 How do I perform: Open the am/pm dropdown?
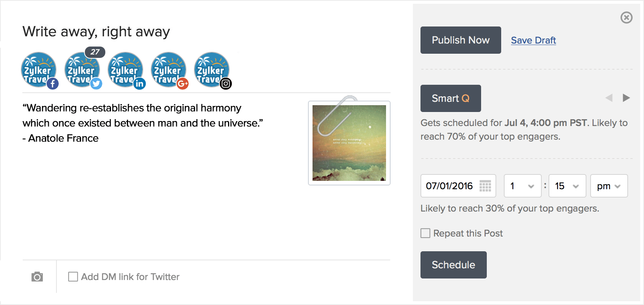(609, 186)
